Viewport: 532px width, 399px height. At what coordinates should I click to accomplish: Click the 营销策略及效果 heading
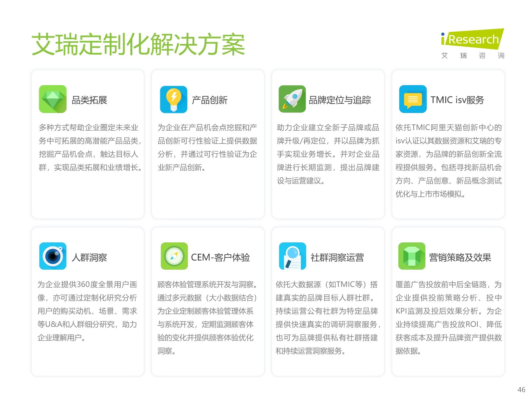pos(460,258)
